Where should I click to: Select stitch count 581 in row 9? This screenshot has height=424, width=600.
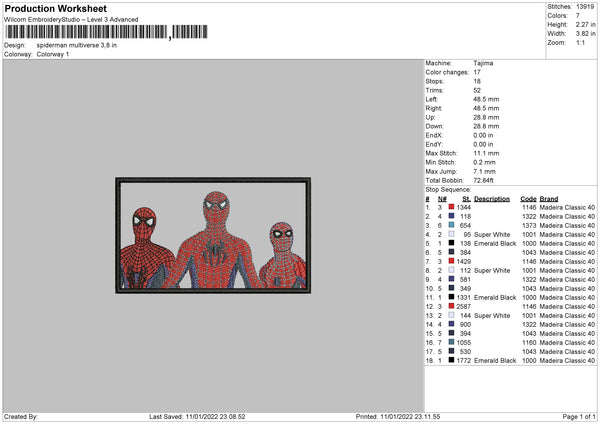(465, 279)
